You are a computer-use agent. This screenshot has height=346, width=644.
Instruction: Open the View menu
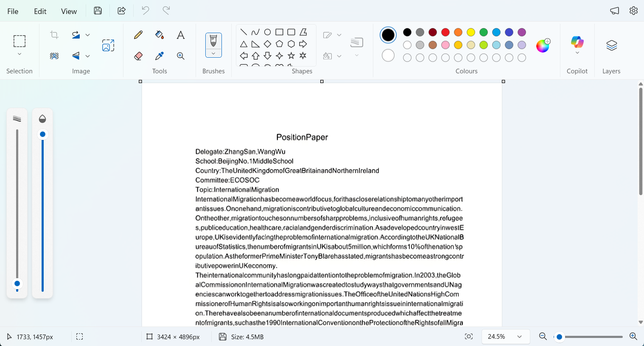[x=69, y=11]
